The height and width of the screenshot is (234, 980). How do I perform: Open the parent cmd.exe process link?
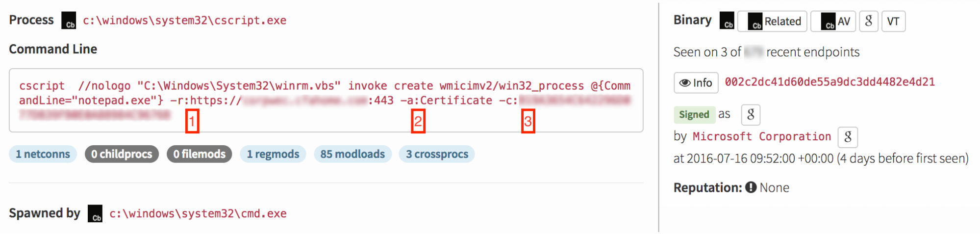pos(198,214)
